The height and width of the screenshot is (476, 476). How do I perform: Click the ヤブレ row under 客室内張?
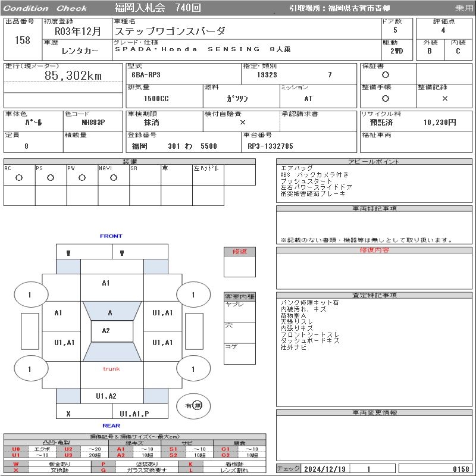(x=240, y=311)
